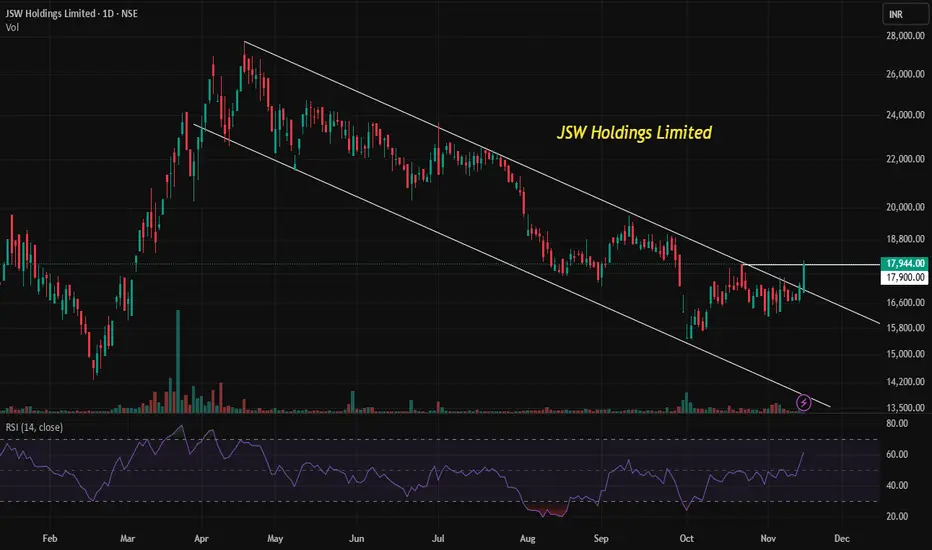This screenshot has width=932, height=550.
Task: Click the RSI 20.00 scale label
Action: pos(897,516)
